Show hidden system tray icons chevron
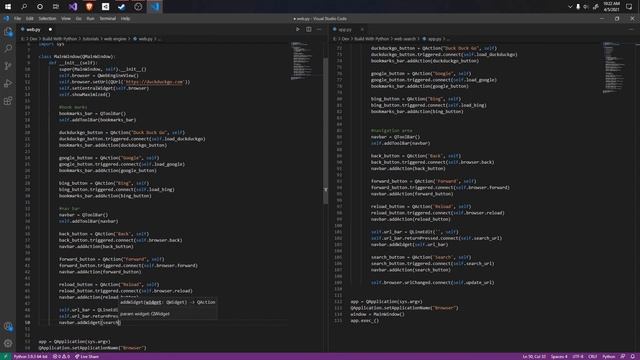Image resolution: width=640 pixels, height=360 pixels. point(570,7)
